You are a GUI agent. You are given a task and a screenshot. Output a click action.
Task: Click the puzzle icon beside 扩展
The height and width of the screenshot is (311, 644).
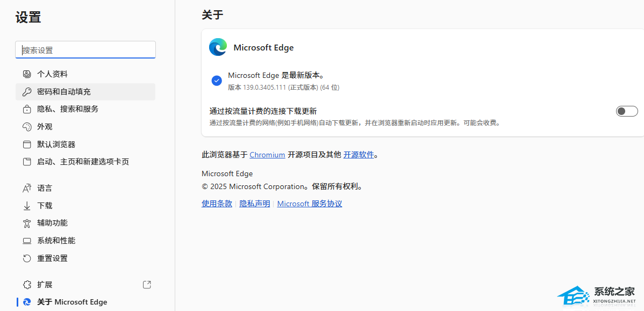pyautogui.click(x=27, y=285)
